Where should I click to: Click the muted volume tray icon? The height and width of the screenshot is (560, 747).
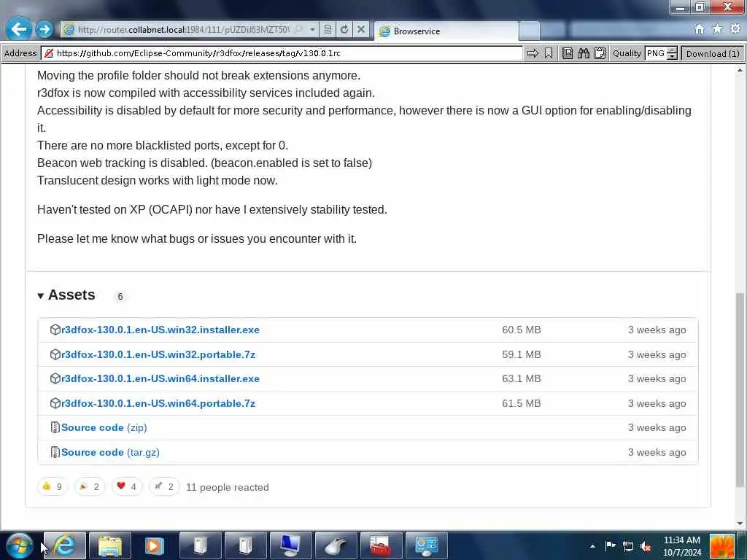pyautogui.click(x=646, y=546)
